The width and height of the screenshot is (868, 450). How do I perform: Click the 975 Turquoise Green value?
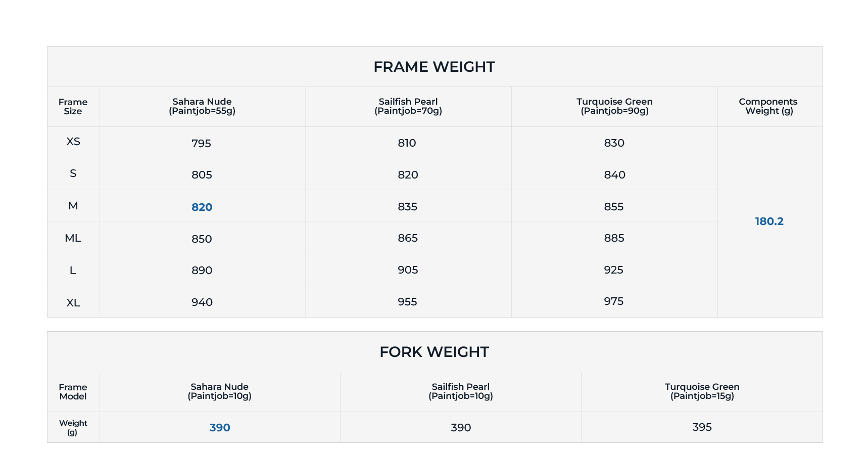pyautogui.click(x=614, y=301)
